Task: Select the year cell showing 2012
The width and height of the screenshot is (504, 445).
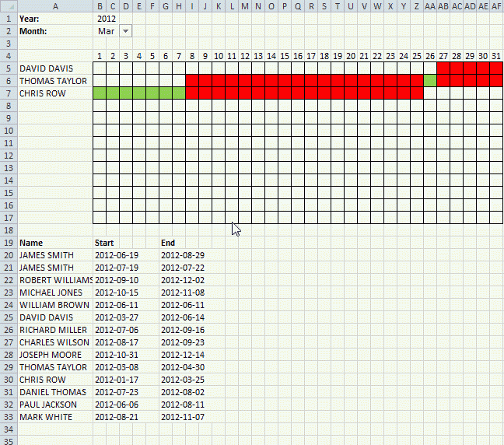Action: pos(107,19)
